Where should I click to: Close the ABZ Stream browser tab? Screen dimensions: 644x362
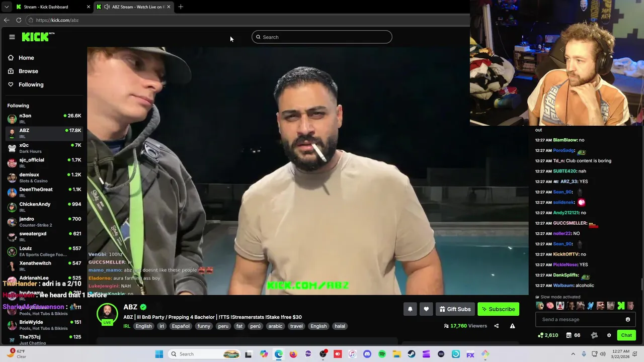tap(169, 7)
